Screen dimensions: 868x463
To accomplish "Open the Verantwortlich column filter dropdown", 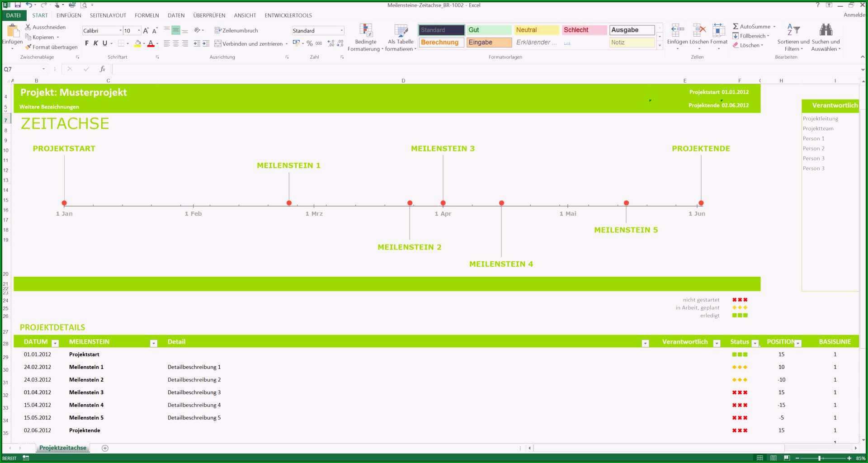I will coord(717,343).
